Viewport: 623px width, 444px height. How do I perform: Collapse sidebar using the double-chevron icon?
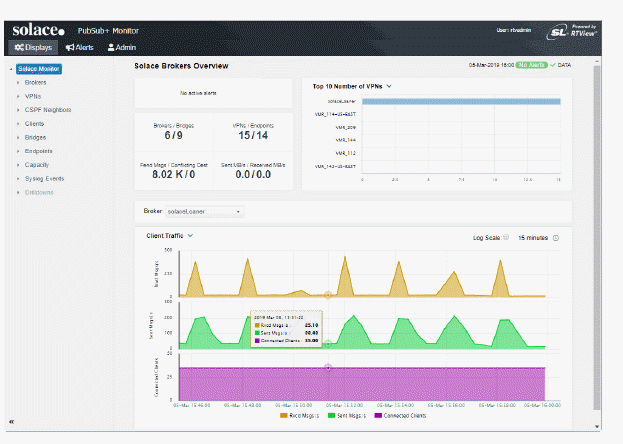tap(11, 422)
